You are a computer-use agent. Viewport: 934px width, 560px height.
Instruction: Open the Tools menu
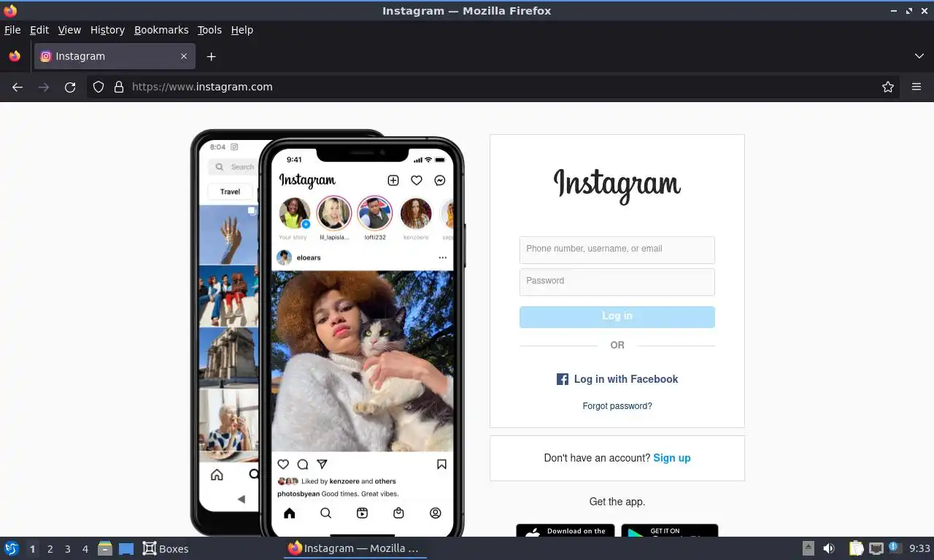209,30
